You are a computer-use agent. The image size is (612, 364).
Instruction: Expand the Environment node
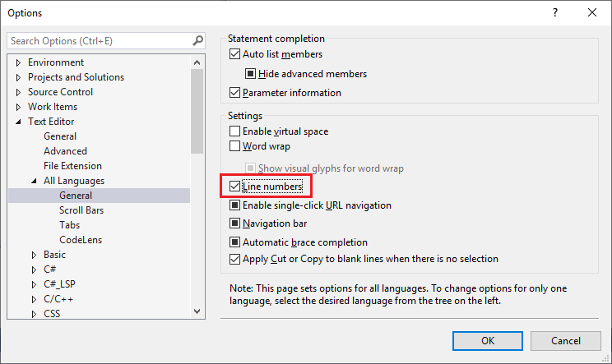click(18, 62)
